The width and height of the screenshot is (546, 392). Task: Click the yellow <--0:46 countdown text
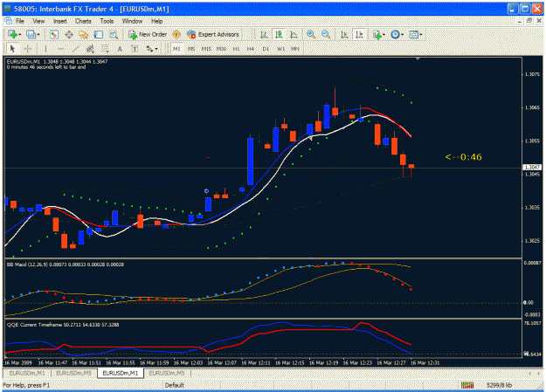pyautogui.click(x=464, y=157)
